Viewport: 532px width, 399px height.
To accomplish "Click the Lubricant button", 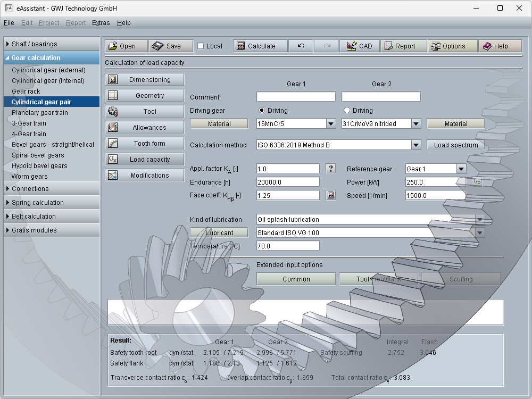I will tap(219, 233).
